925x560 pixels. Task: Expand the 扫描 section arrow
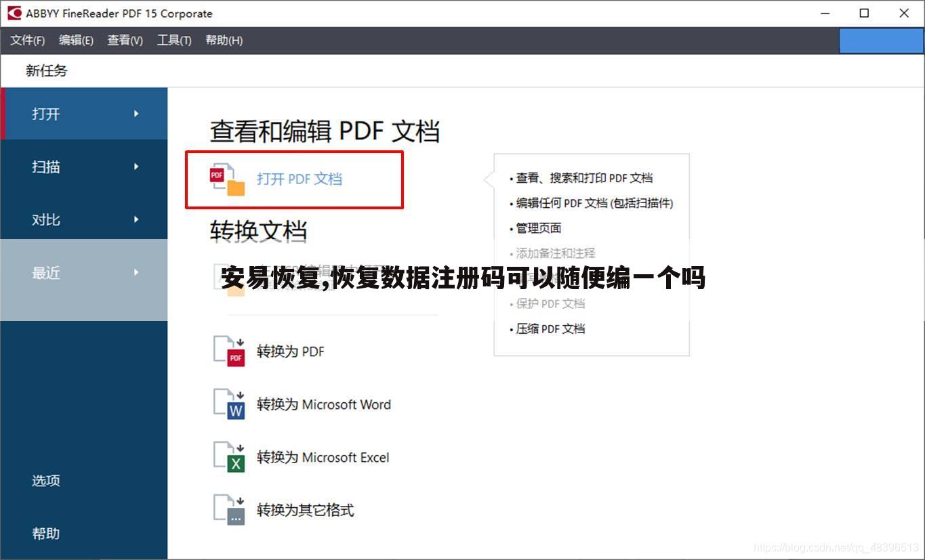pos(136,167)
